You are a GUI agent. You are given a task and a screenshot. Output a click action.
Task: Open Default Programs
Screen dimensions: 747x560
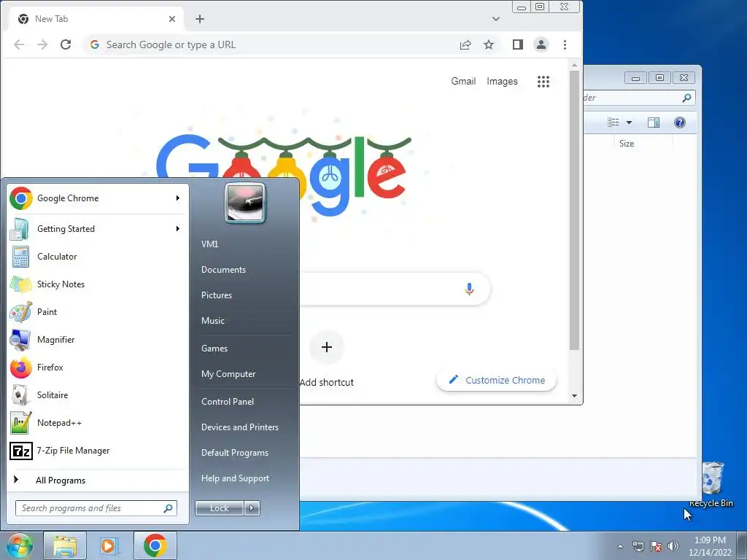point(235,453)
